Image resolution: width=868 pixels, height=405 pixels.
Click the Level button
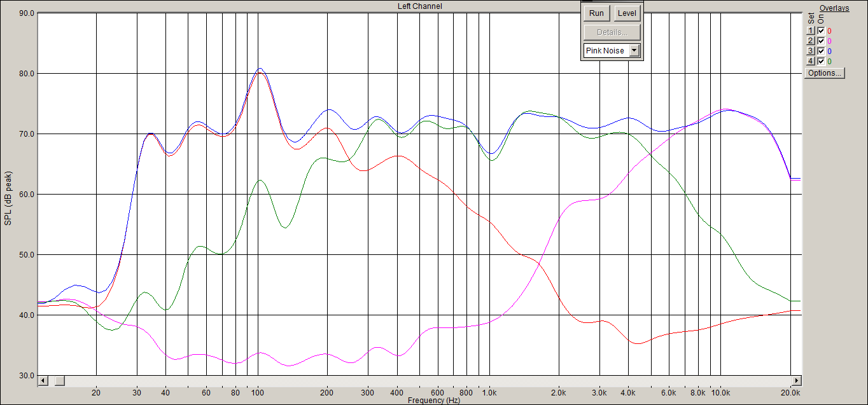pos(627,13)
